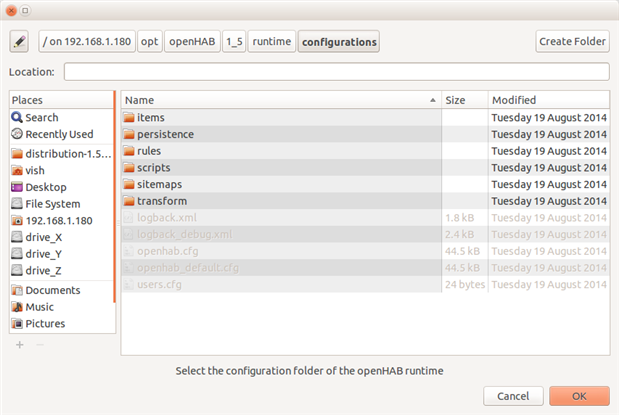Click the persistence folder icon

[129, 134]
